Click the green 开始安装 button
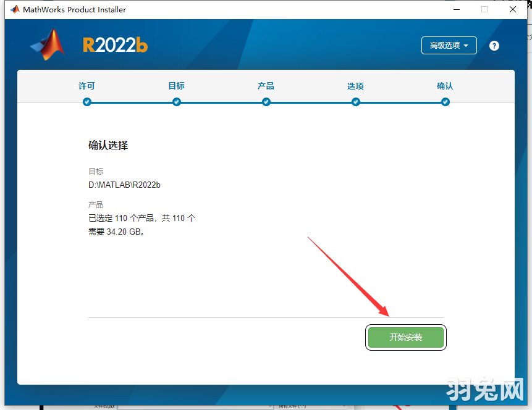 pos(406,337)
